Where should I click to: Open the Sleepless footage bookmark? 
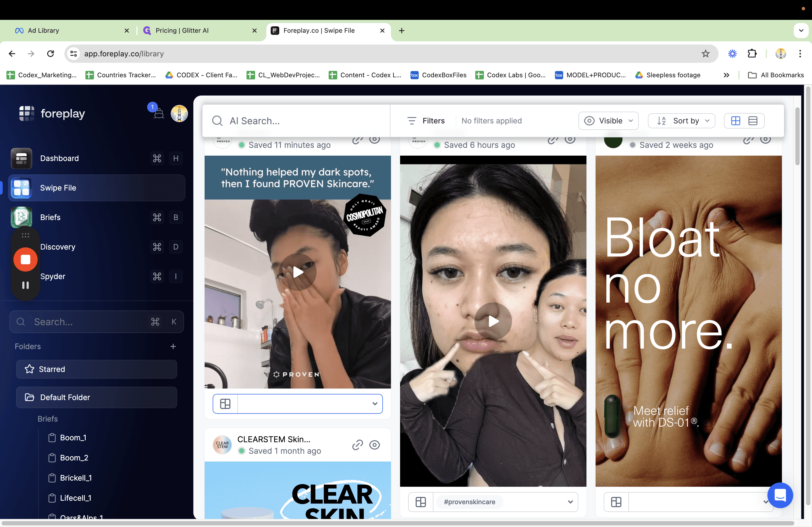click(668, 75)
